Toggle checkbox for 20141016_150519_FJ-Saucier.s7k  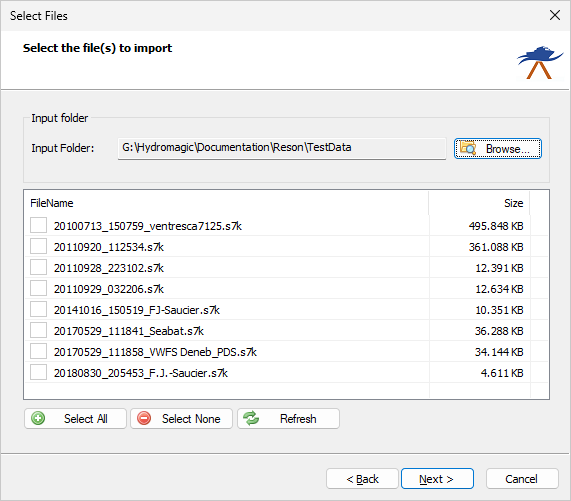coord(38,309)
